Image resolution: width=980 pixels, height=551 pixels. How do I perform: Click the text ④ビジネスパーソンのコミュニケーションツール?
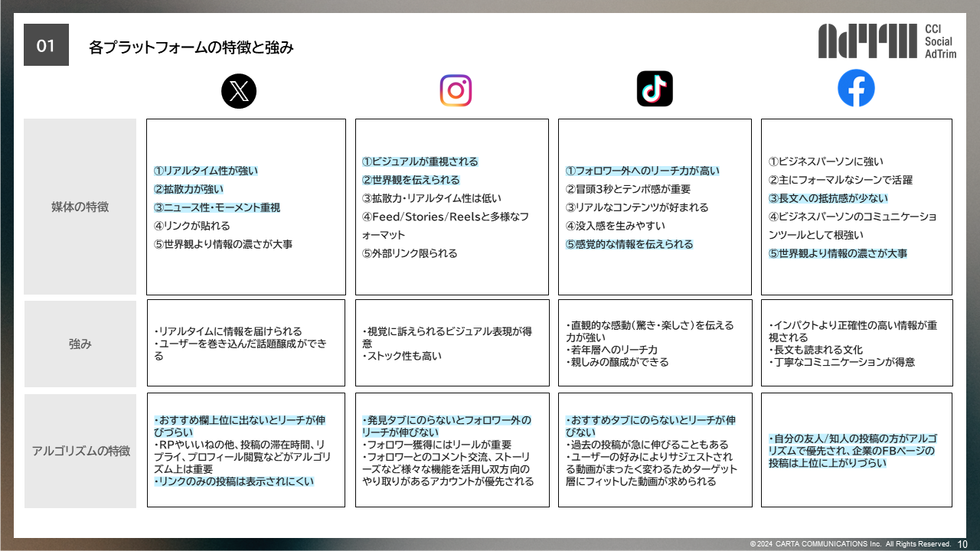[852, 226]
